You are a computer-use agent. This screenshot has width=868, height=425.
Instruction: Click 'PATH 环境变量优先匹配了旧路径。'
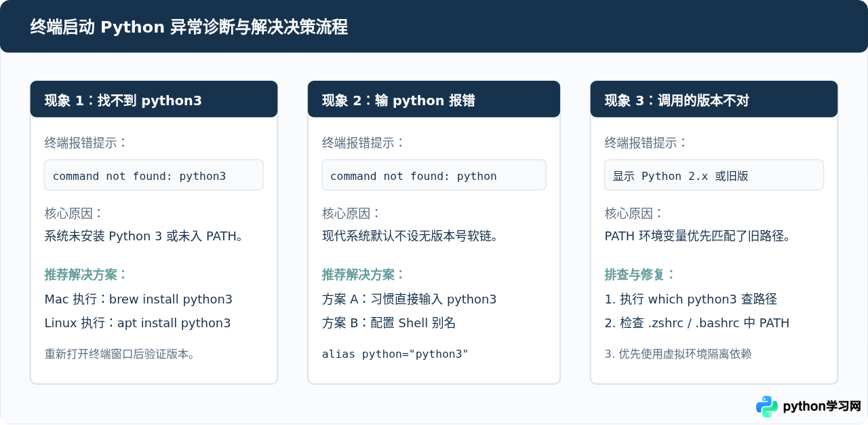[x=698, y=236]
